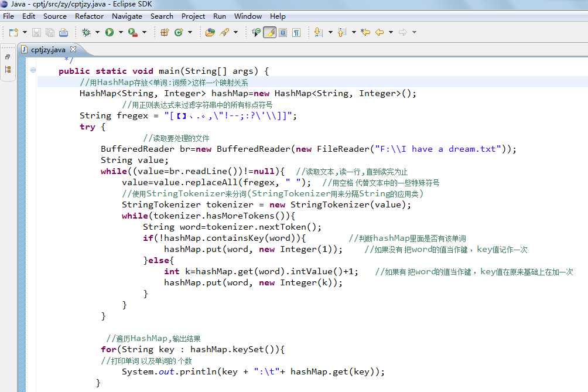This screenshot has width=588, height=392.
Task: Expand the Forward history dropdown arrow
Action: pyautogui.click(x=415, y=33)
